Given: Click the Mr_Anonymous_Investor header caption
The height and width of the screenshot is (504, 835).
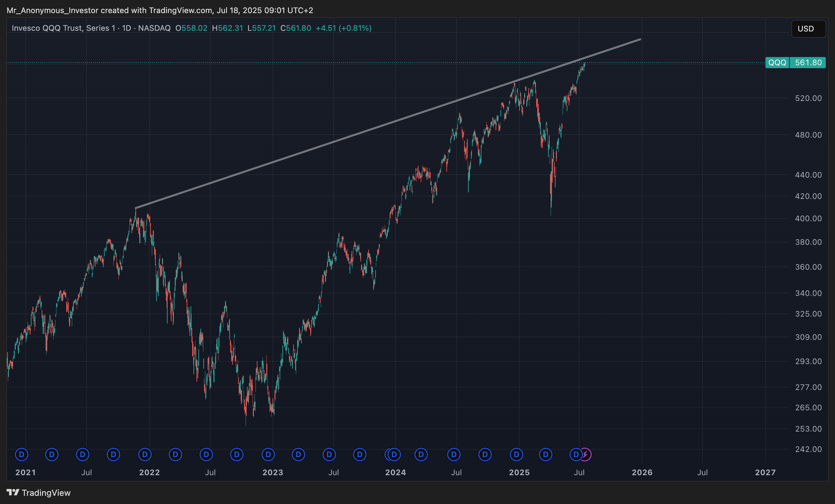Looking at the screenshot, I should click(160, 10).
